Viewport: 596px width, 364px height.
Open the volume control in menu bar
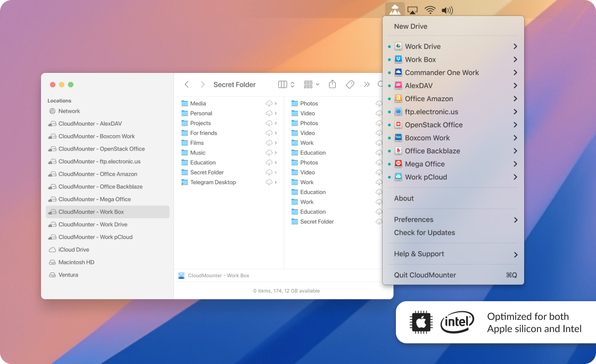[x=447, y=10]
